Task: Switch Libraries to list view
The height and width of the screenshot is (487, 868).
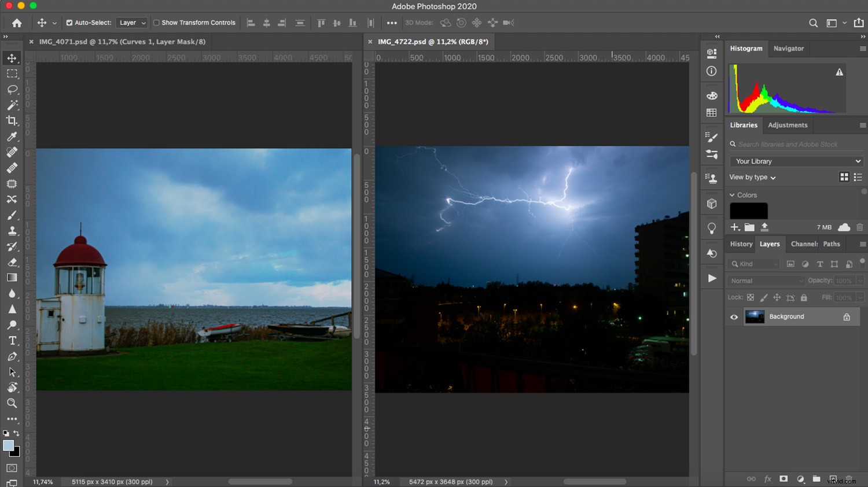Action: (858, 177)
